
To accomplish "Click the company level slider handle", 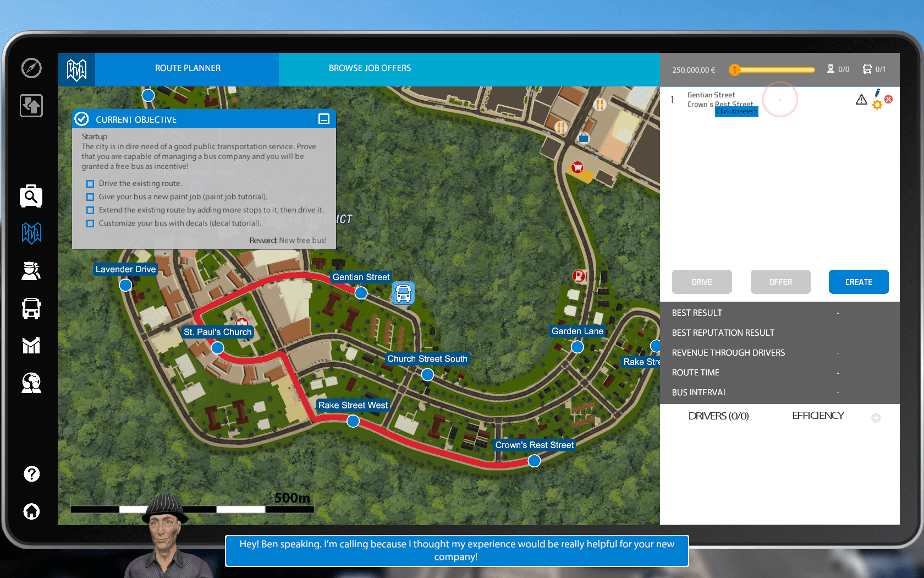I will point(734,70).
